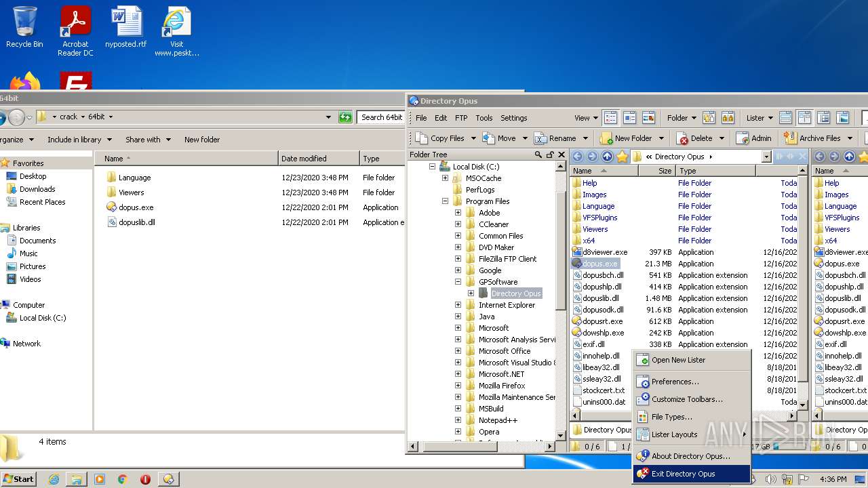Open the Tools menu
Image resolution: width=868 pixels, height=488 pixels.
pyautogui.click(x=484, y=118)
